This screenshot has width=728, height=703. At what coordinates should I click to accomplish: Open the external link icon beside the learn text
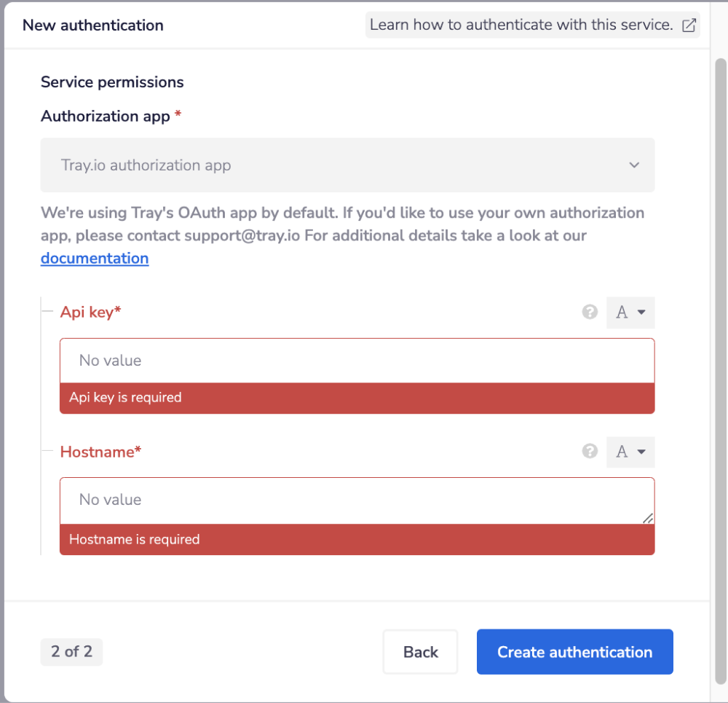point(689,25)
